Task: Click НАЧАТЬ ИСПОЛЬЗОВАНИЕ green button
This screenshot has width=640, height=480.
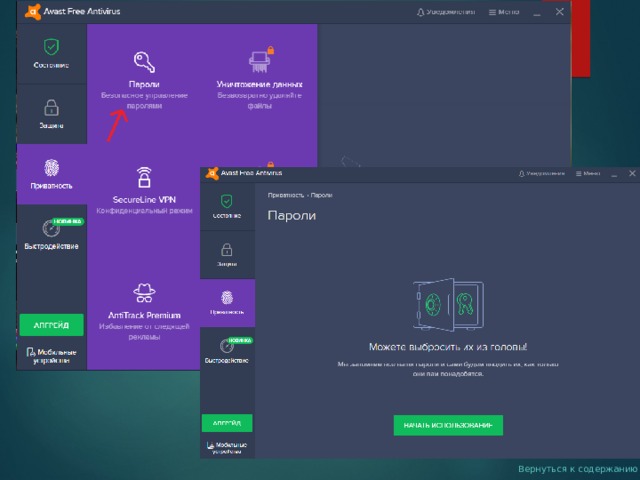Action: (x=448, y=425)
